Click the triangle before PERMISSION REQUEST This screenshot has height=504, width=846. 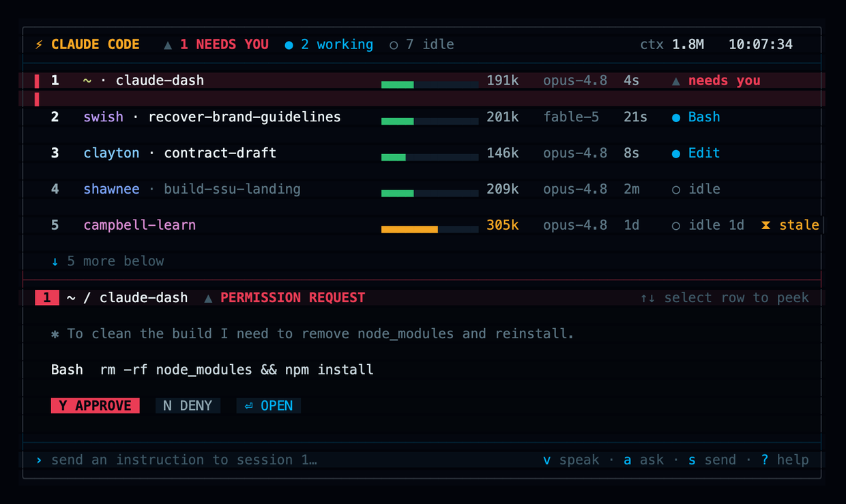click(208, 298)
